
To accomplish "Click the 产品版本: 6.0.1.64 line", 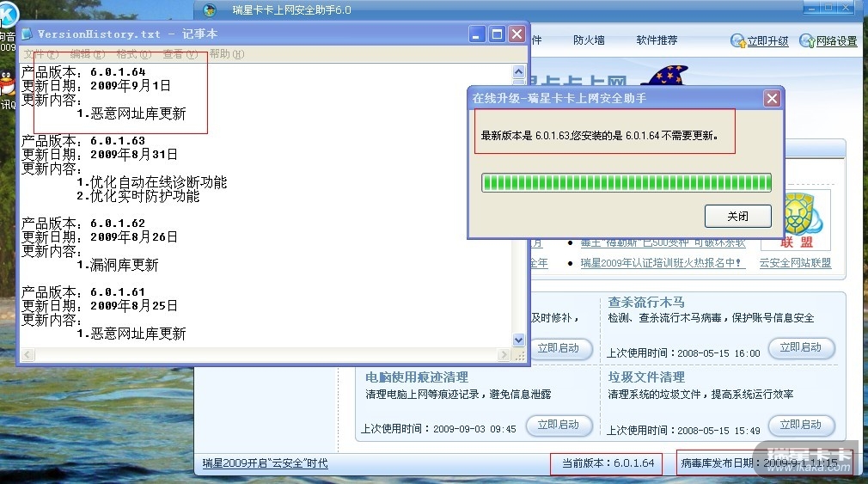I will point(83,72).
